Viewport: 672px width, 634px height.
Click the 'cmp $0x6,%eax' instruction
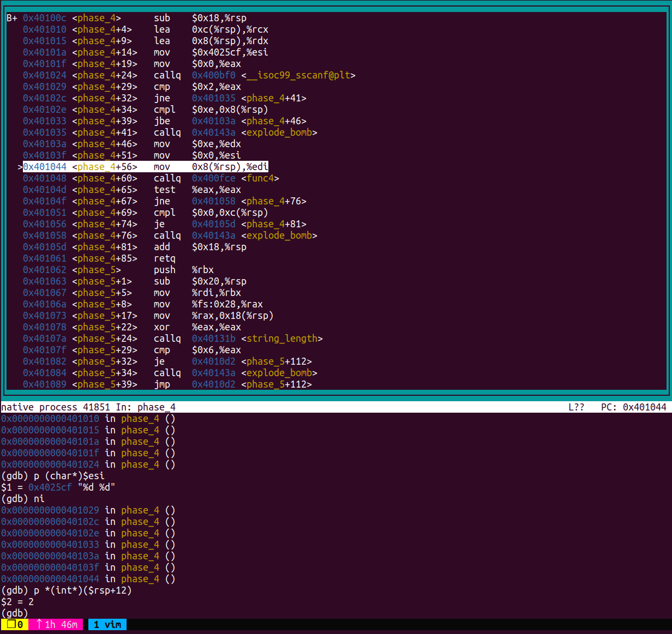coord(197,350)
